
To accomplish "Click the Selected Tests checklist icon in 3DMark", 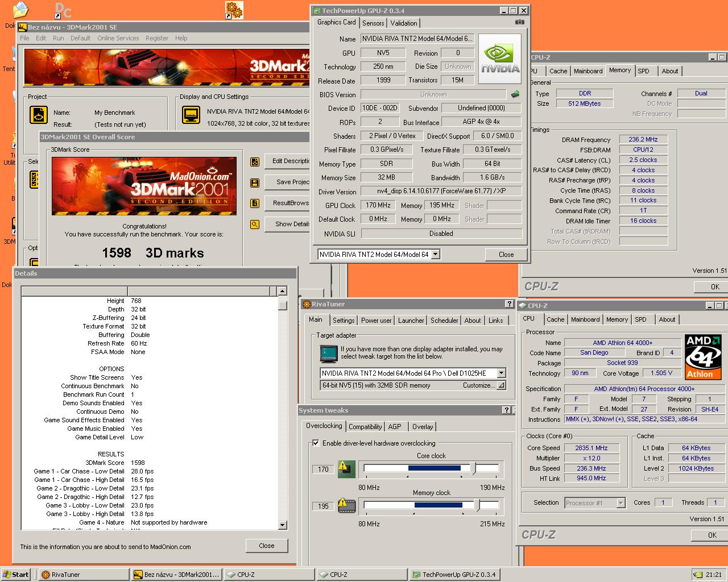I will point(34,180).
